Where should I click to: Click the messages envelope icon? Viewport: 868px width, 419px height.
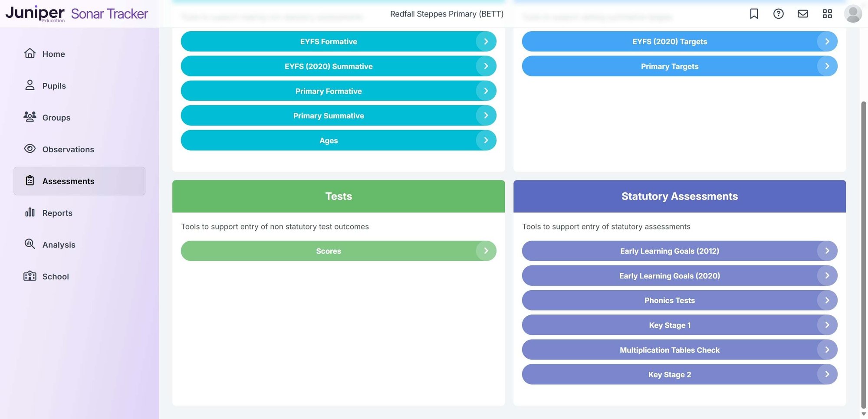803,13
